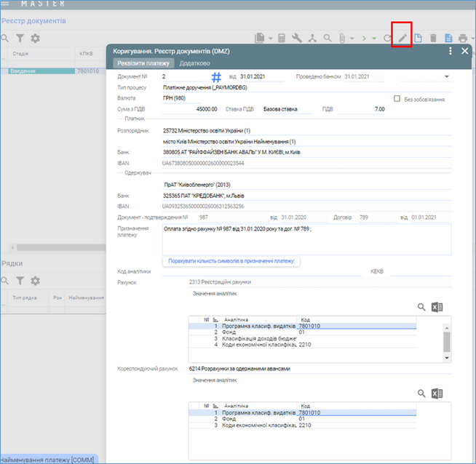476x464 pixels.
Task: Expand the green arrow dropdown in toolbar
Action: tap(373, 39)
